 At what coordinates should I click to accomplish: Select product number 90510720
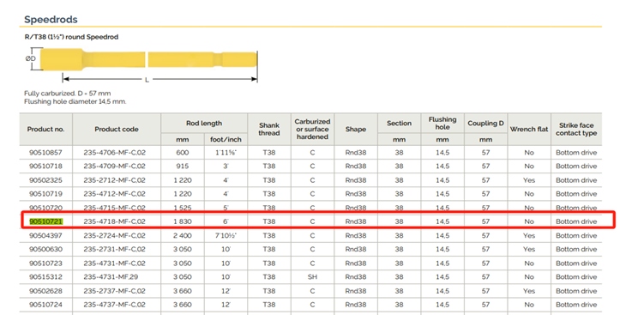[x=45, y=208]
